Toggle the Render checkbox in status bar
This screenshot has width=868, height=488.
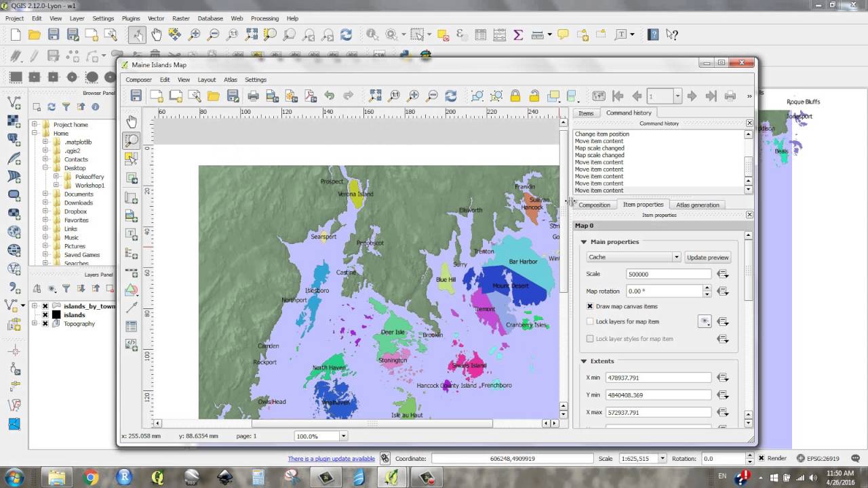coord(760,459)
